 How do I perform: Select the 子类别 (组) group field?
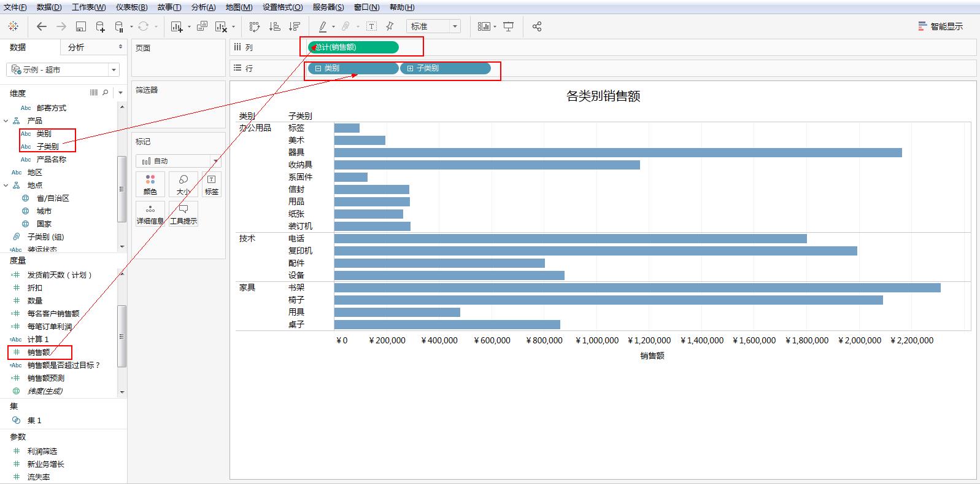coord(45,237)
